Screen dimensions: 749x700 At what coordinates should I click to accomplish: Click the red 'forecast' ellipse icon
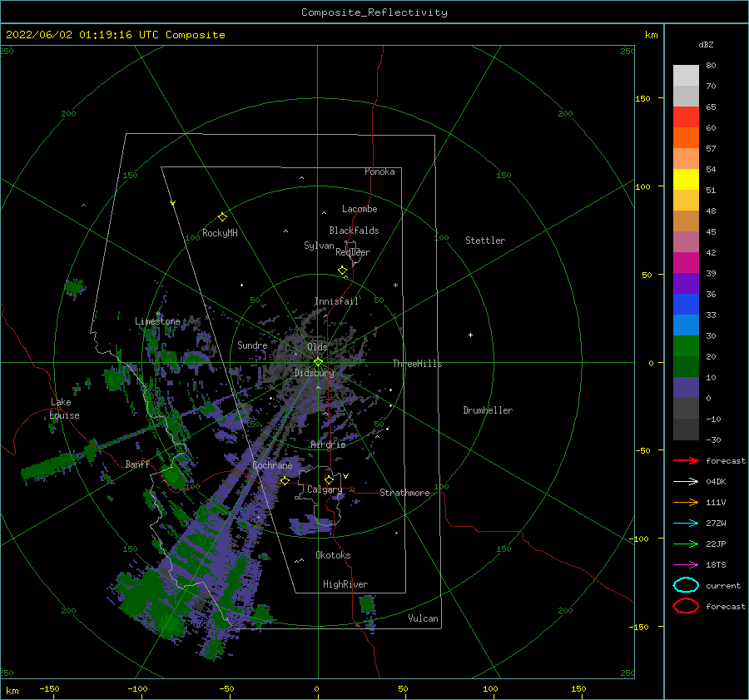686,606
